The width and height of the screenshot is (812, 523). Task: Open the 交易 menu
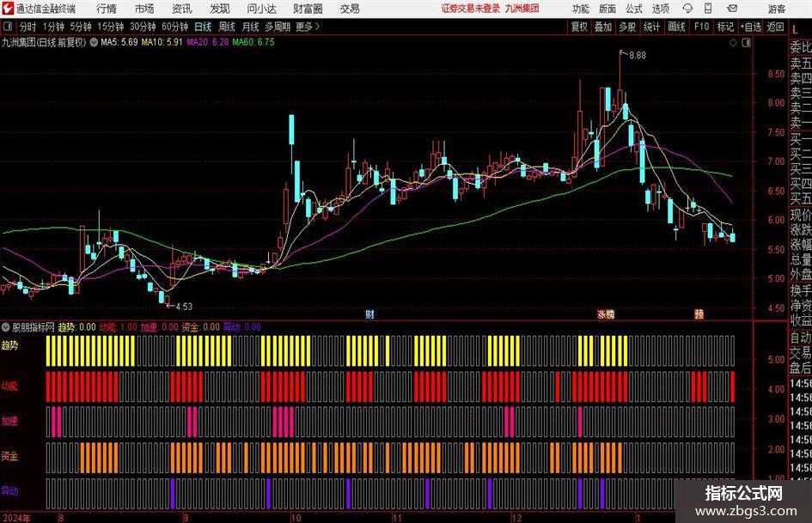coord(350,9)
